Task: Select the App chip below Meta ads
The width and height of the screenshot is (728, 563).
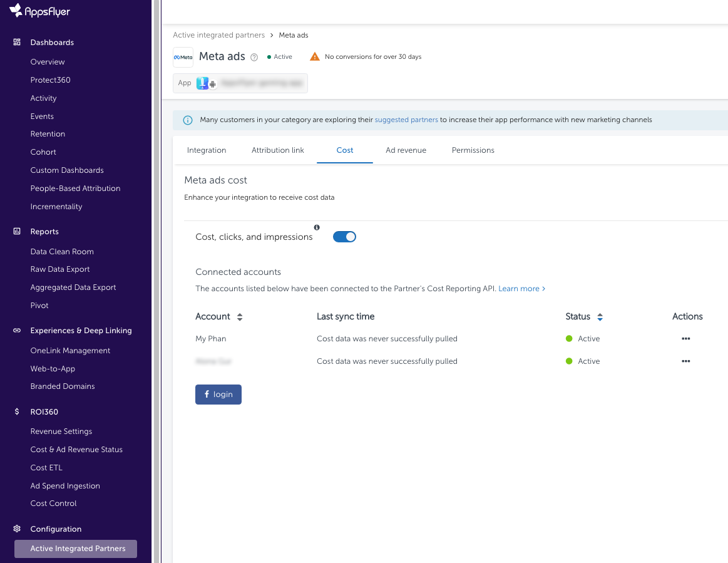Action: (x=240, y=83)
